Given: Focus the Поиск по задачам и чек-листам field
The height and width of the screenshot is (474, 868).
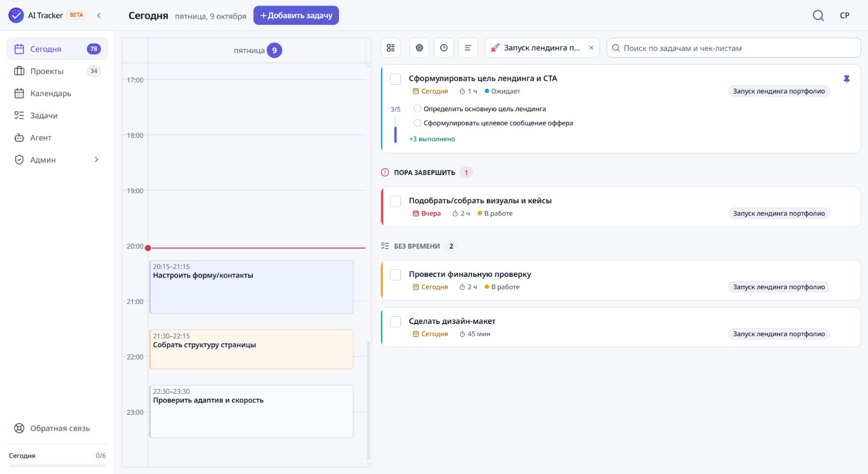Looking at the screenshot, I should pos(733,48).
